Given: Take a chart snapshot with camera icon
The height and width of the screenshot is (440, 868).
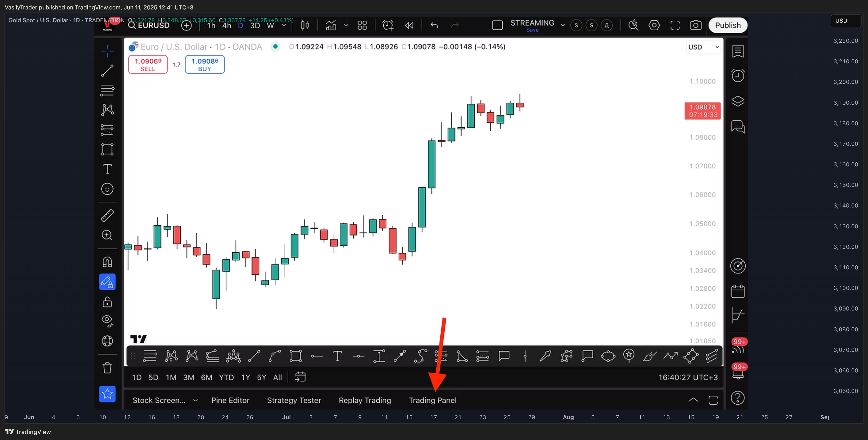Looking at the screenshot, I should click(x=696, y=25).
